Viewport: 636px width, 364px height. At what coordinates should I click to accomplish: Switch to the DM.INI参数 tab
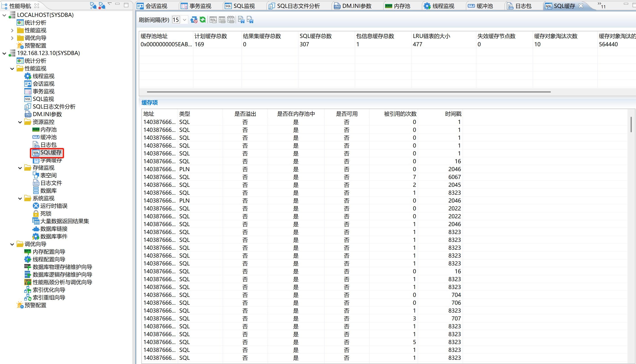(353, 6)
